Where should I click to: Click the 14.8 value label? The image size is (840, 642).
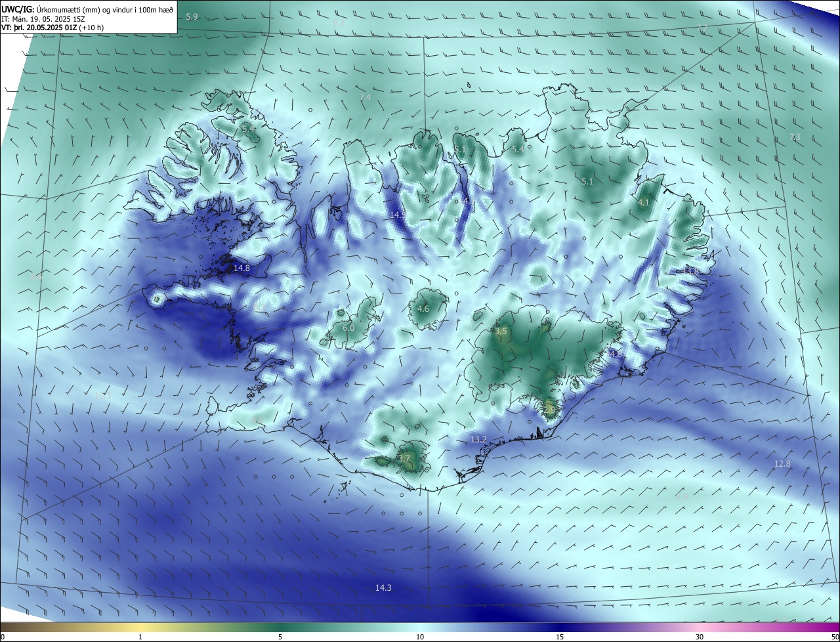241,268
